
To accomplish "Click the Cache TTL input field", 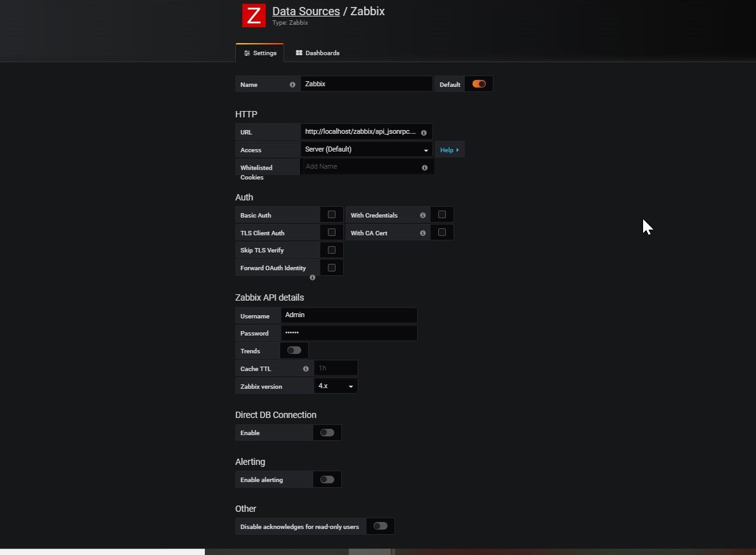I will pos(336,368).
